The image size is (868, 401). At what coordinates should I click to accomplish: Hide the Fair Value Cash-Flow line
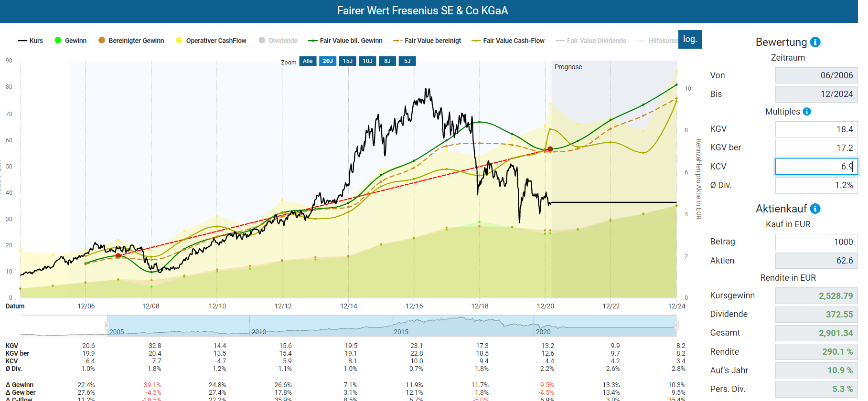[x=508, y=41]
